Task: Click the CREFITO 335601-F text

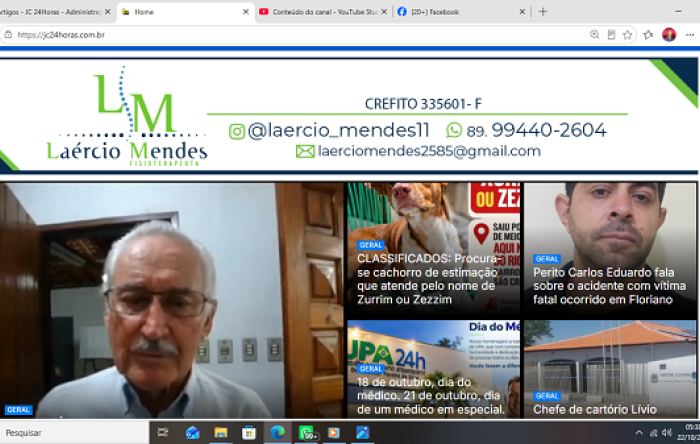Action: [423, 104]
